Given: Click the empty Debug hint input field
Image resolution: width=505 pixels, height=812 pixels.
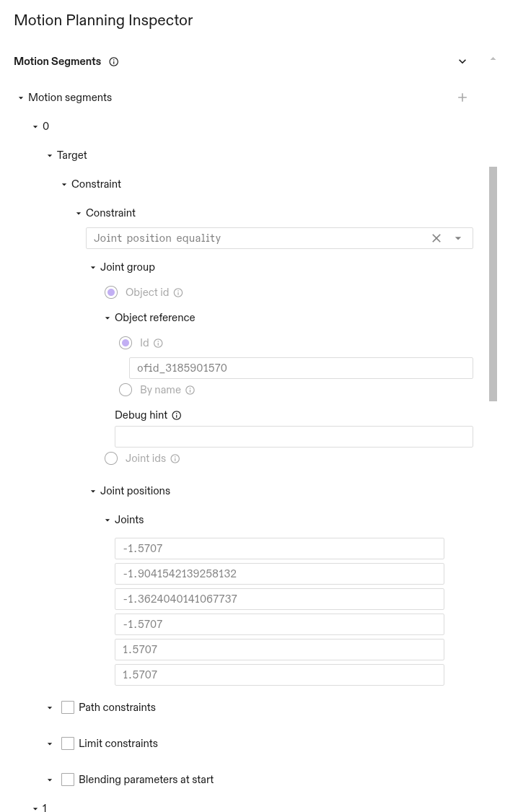Looking at the screenshot, I should point(294,437).
